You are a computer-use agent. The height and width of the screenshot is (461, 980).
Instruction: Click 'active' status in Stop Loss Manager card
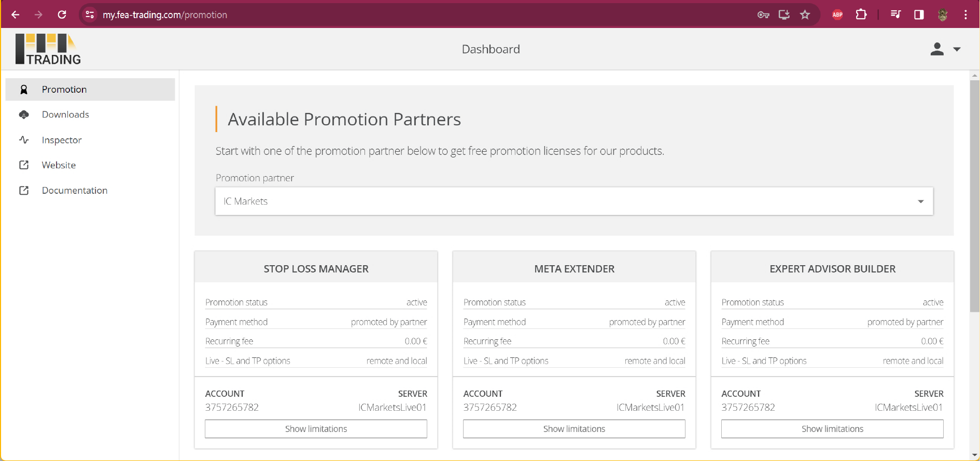pyautogui.click(x=416, y=302)
